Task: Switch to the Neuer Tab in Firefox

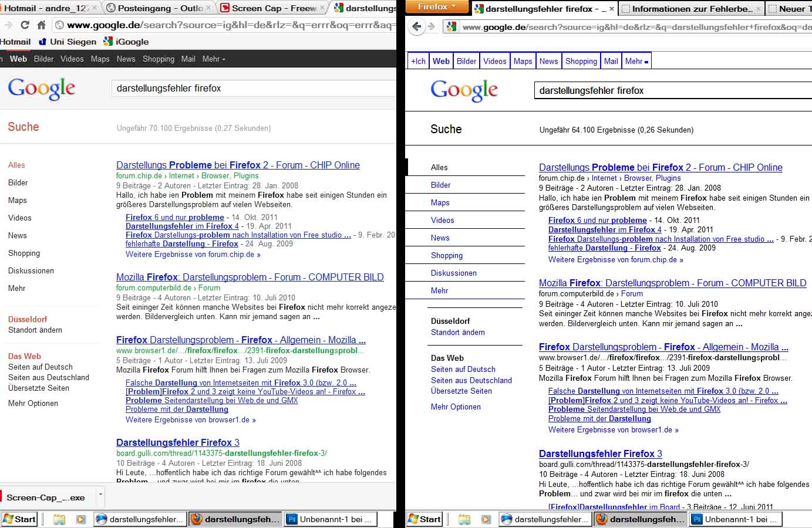Action: point(790,9)
